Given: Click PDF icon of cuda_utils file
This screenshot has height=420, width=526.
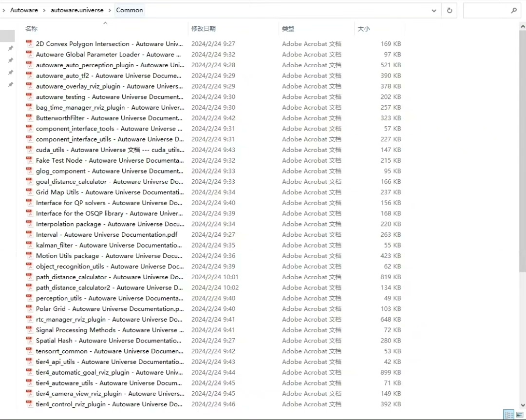Looking at the screenshot, I should 30,150.
